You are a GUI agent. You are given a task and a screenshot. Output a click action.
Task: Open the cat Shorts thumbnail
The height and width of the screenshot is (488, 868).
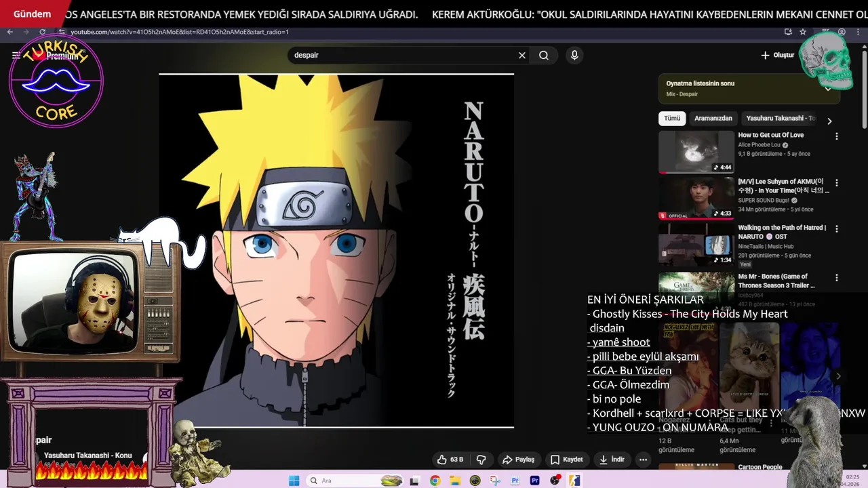coord(749,368)
